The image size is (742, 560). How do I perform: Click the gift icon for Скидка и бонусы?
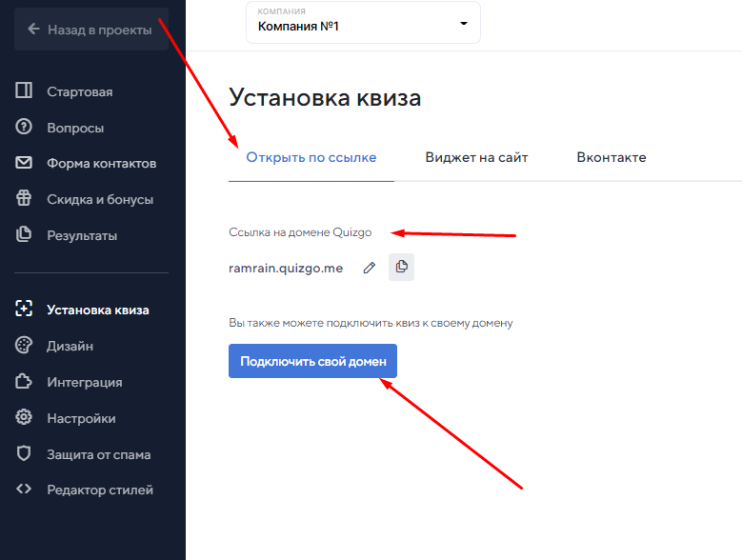pos(25,199)
